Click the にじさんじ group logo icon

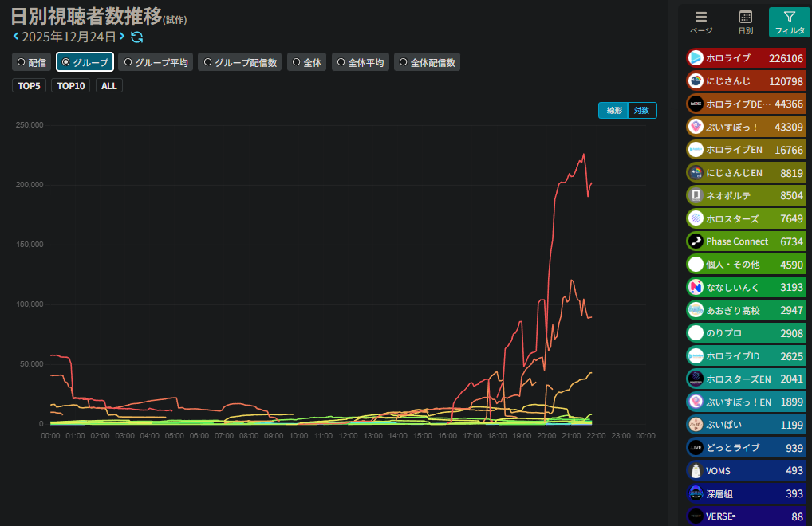pos(696,80)
